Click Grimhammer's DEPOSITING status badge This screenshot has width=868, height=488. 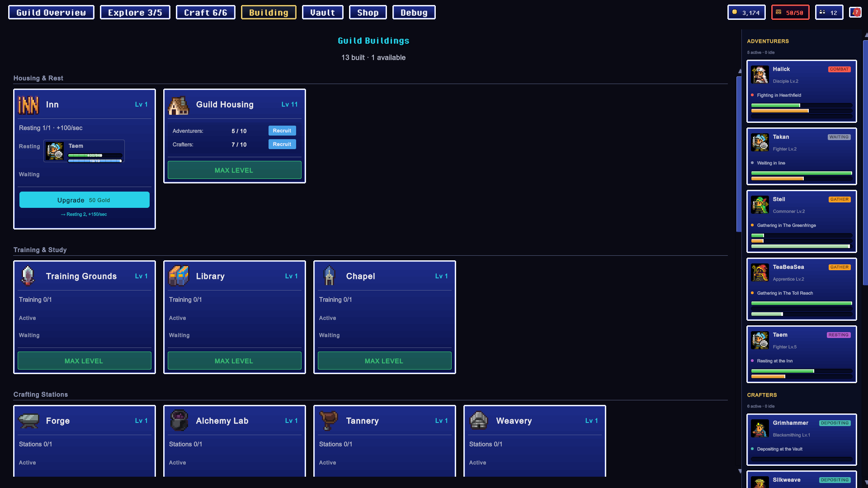(x=835, y=423)
